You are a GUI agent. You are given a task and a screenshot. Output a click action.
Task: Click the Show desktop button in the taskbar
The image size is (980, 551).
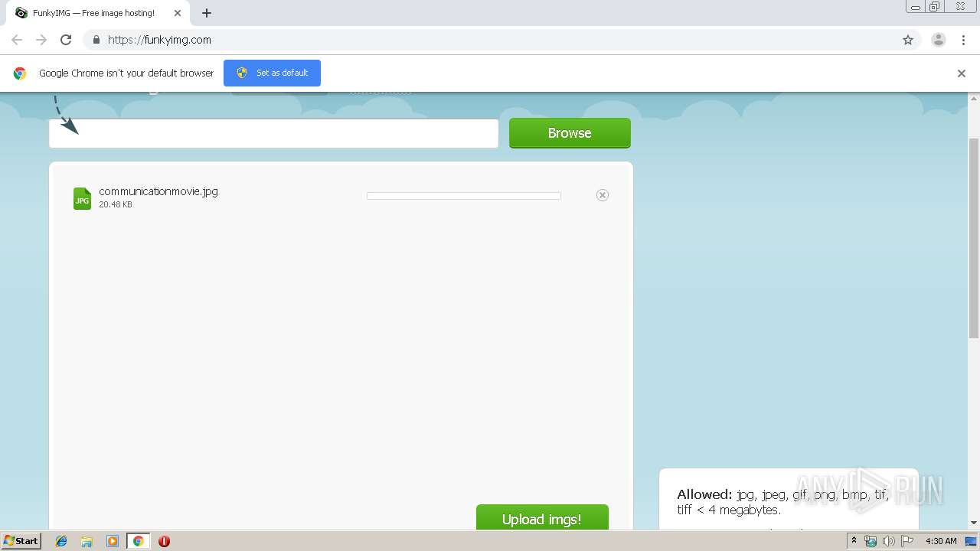point(971,541)
